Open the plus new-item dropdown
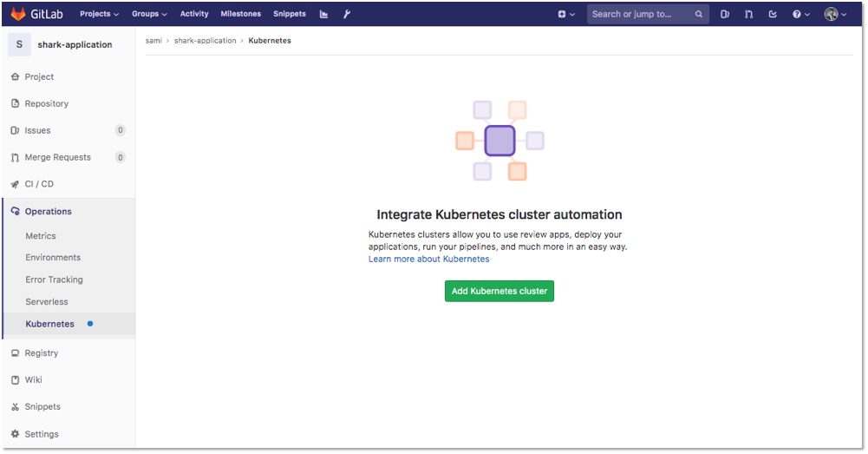 (566, 15)
